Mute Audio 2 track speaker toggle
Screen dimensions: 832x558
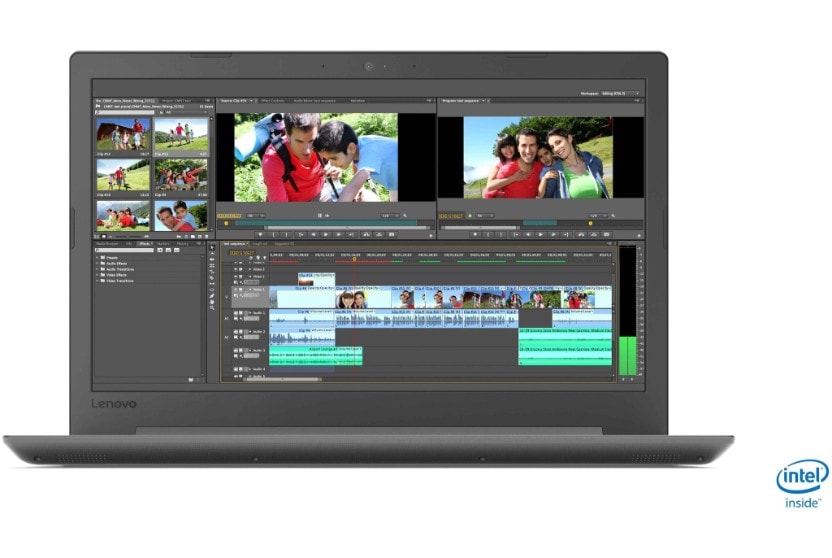[236, 332]
